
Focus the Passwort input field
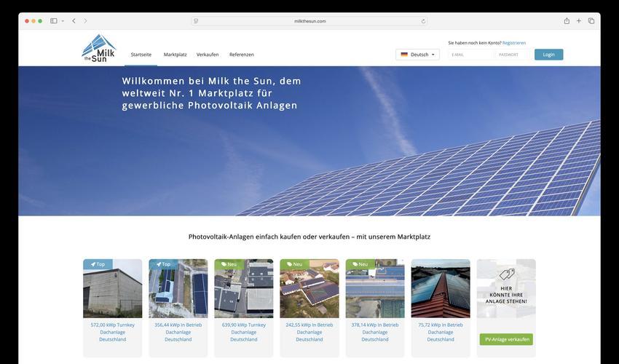tap(510, 55)
